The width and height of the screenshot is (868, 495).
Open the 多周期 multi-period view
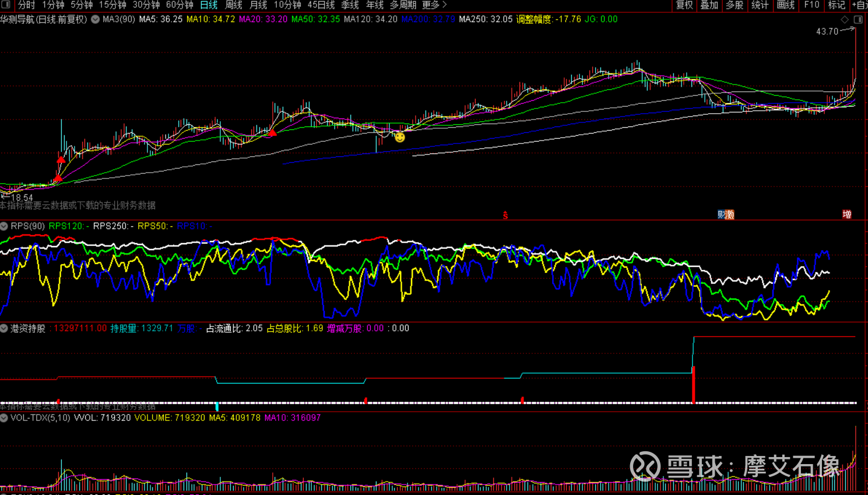click(x=403, y=5)
